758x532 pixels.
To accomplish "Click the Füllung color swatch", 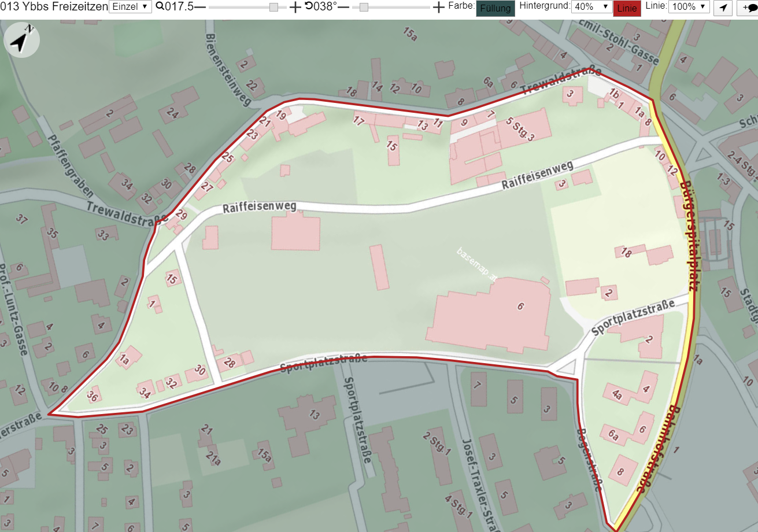I will [496, 8].
